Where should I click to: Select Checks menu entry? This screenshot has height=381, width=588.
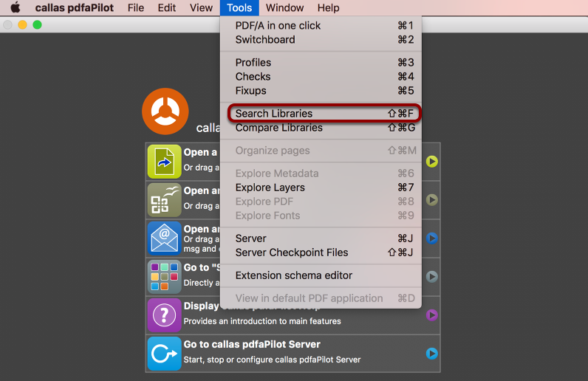point(321,77)
